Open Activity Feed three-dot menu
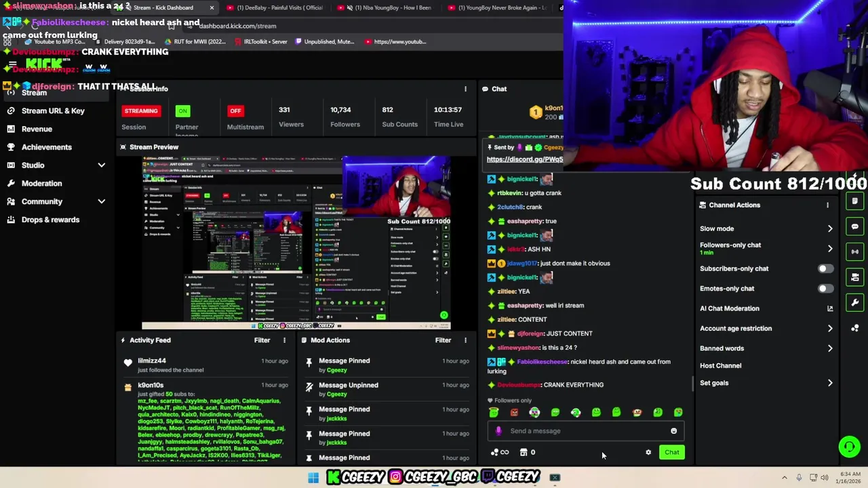 pos(284,340)
